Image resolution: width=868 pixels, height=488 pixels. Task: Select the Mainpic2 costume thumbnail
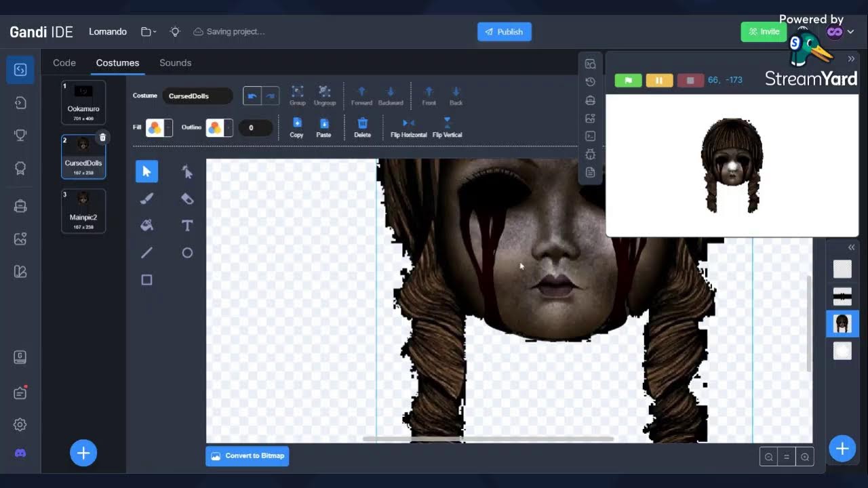[83, 211]
